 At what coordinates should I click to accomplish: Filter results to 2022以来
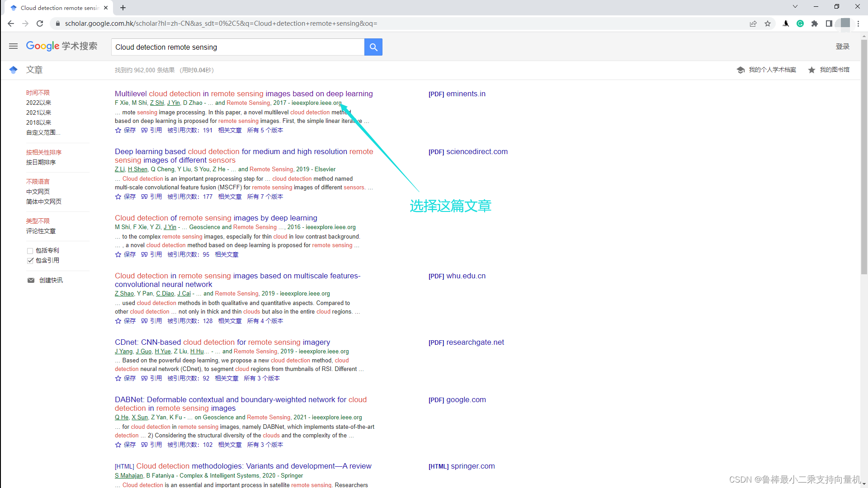38,103
